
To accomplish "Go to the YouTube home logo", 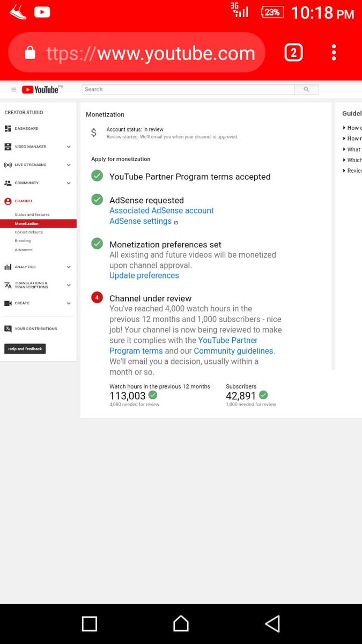I will click(x=40, y=90).
